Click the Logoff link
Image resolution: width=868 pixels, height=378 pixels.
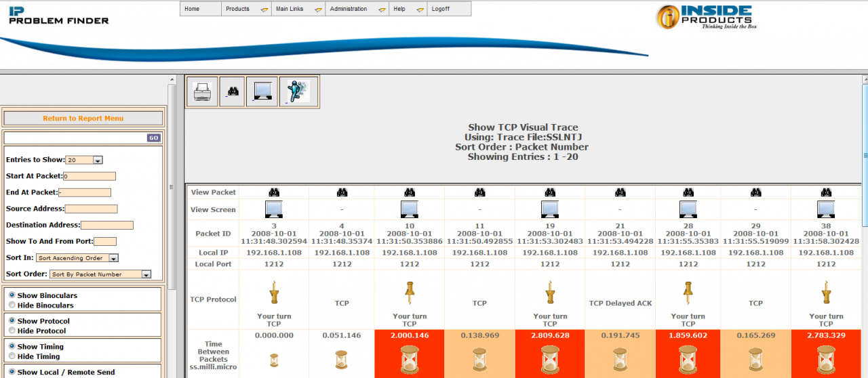[440, 9]
